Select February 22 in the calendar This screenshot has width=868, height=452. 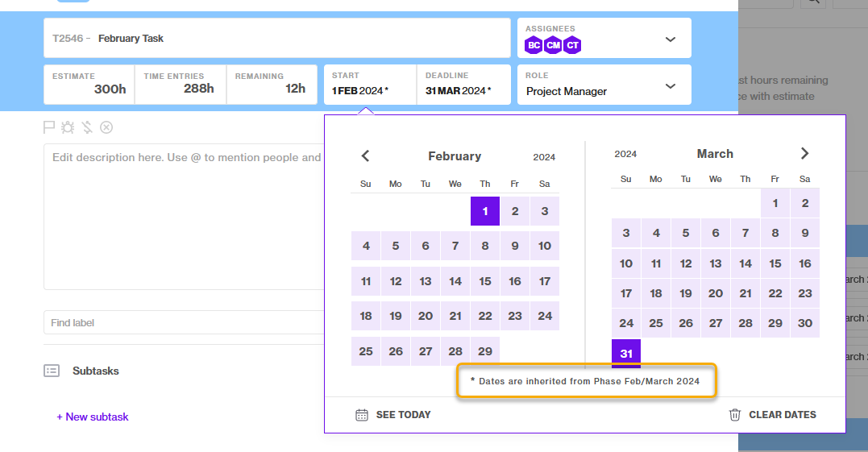click(485, 316)
